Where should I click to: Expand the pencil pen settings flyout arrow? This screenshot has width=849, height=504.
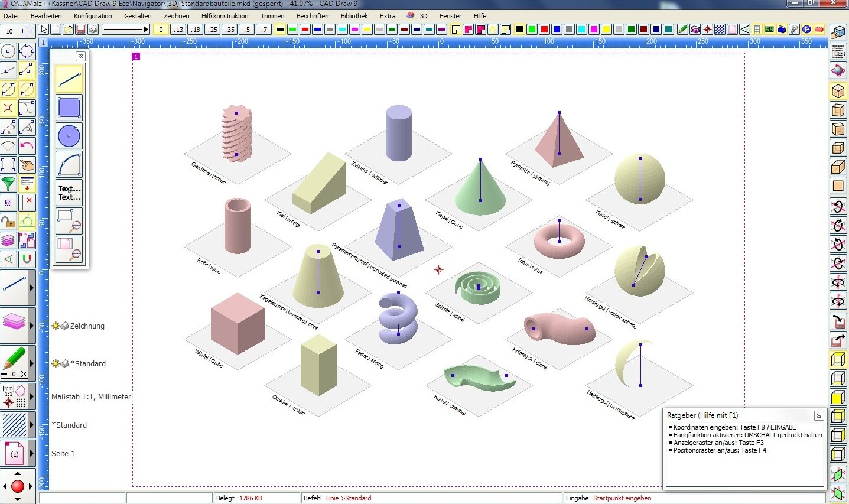click(x=32, y=362)
